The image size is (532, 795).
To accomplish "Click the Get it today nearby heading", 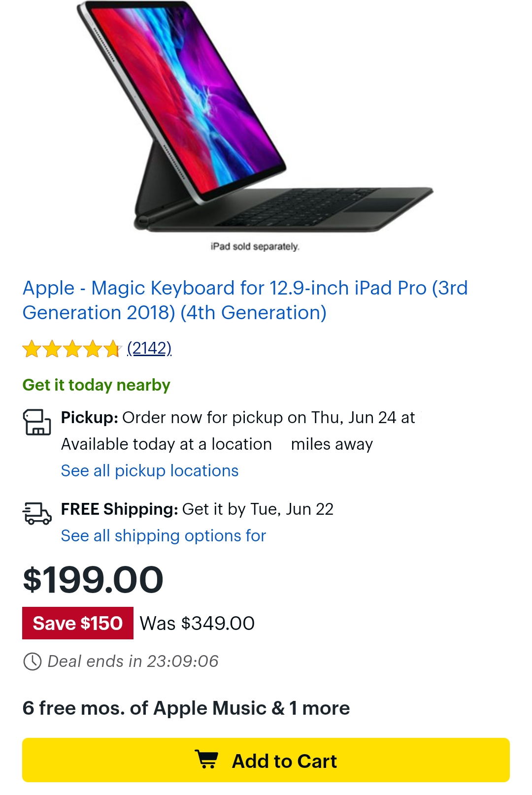I will (97, 385).
